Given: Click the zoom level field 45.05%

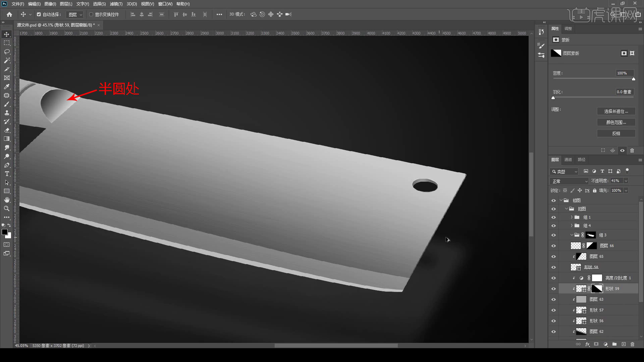Looking at the screenshot, I should pyautogui.click(x=22, y=346).
